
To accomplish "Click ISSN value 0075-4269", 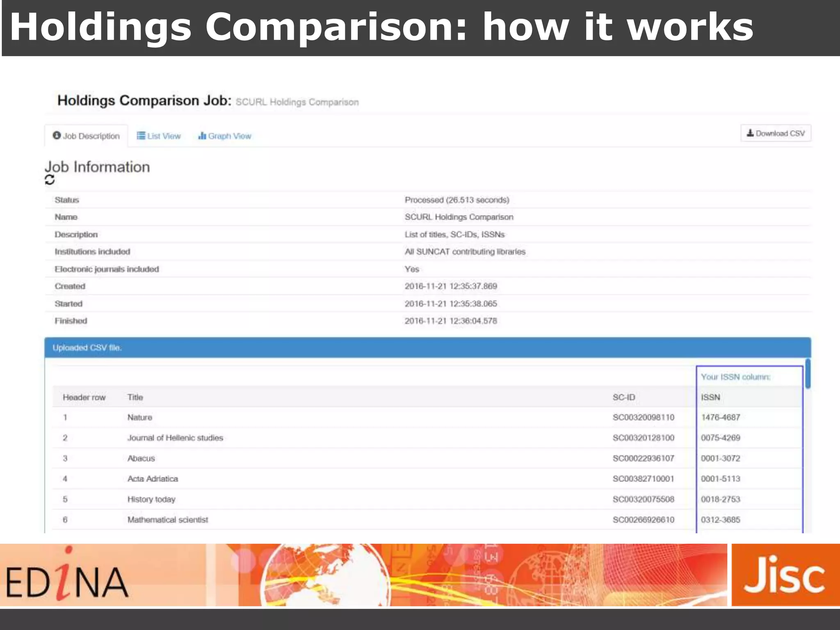I will [x=721, y=438].
